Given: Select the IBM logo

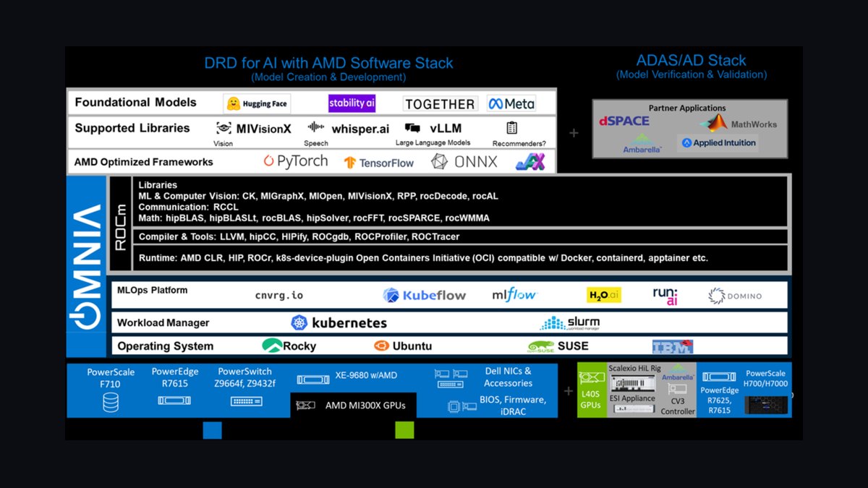Looking at the screenshot, I should 673,346.
